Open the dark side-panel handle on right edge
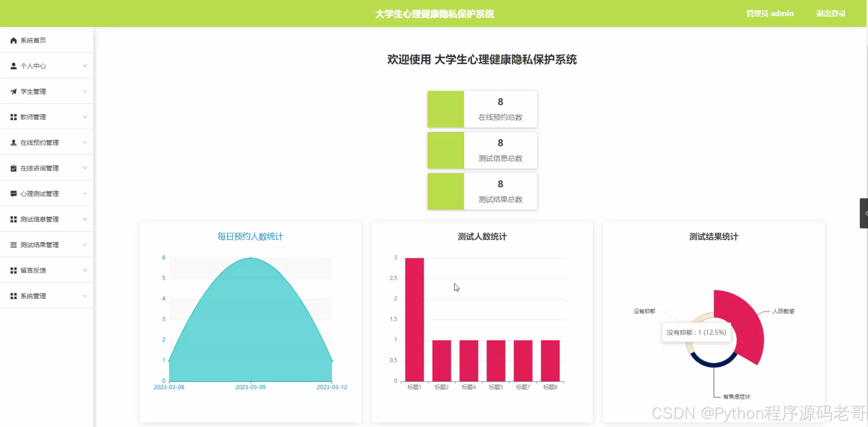 click(x=864, y=213)
